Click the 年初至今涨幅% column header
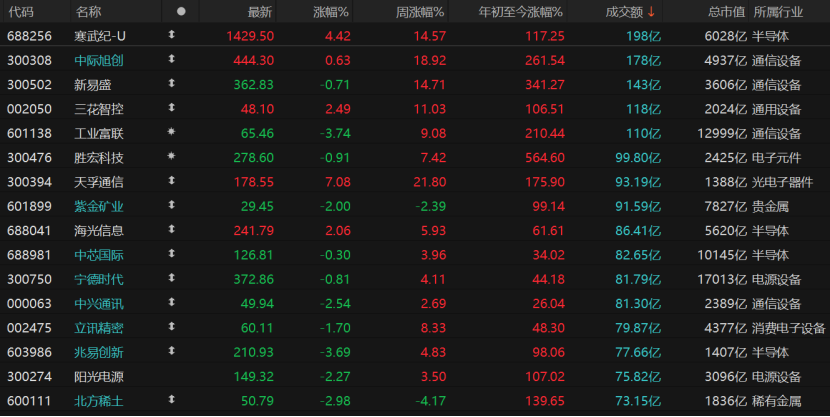The width and height of the screenshot is (830, 417). coord(522,12)
